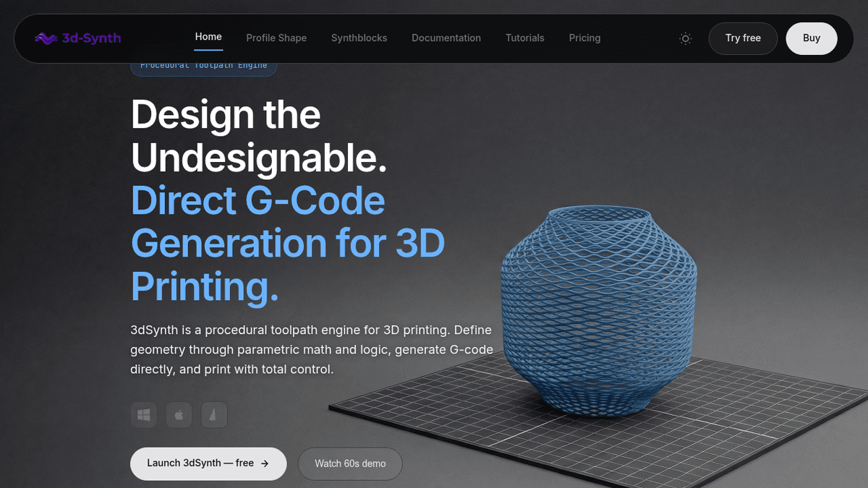Click the purple wave logo icon

(x=46, y=38)
